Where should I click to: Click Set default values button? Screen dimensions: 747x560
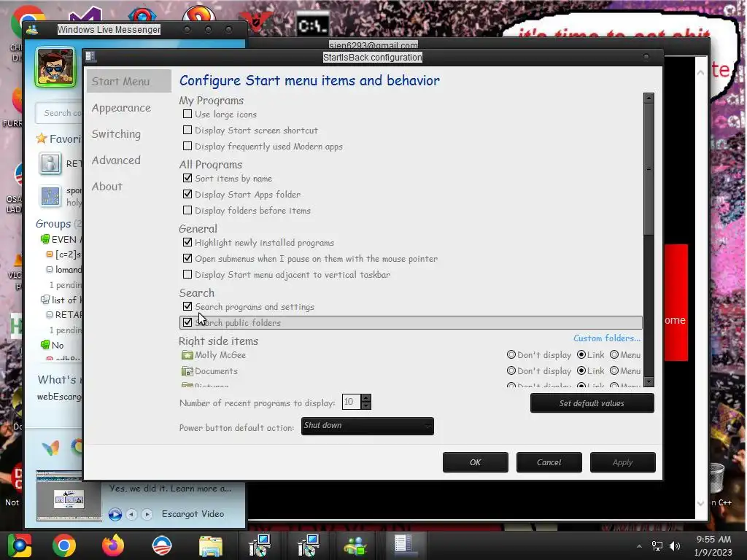point(592,403)
